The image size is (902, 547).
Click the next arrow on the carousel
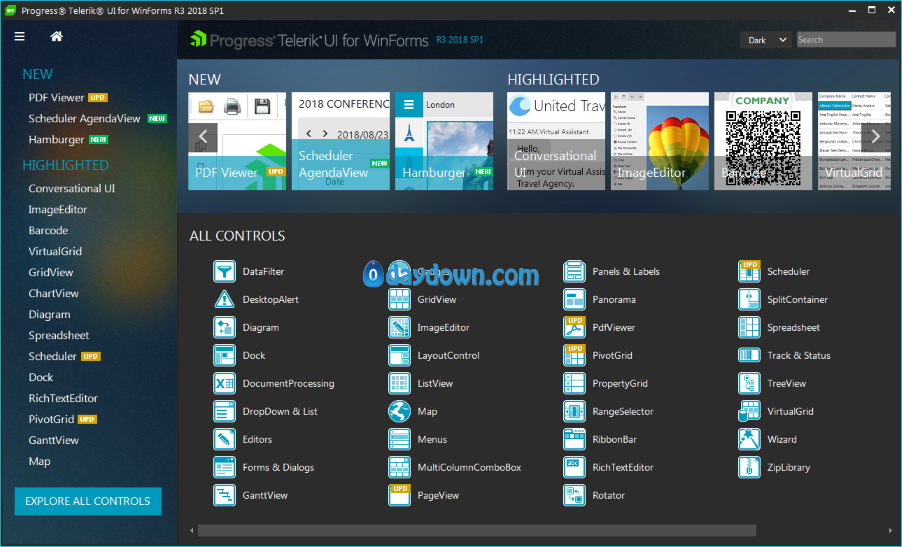click(x=876, y=136)
